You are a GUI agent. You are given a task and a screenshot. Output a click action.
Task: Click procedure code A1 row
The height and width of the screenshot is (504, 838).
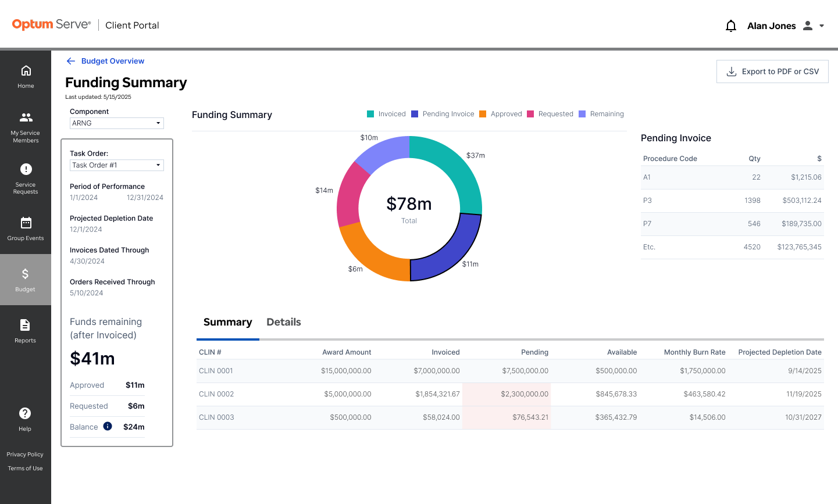[x=732, y=177]
